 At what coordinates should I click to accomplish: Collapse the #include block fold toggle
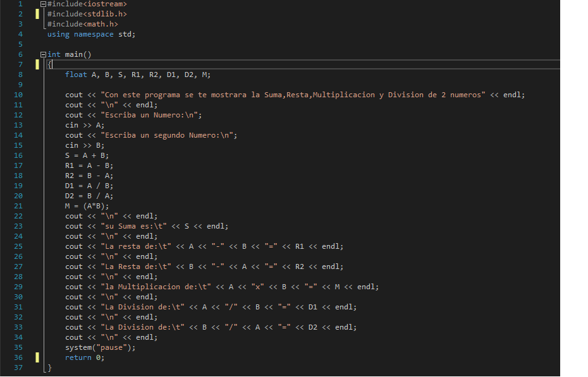[43, 4]
